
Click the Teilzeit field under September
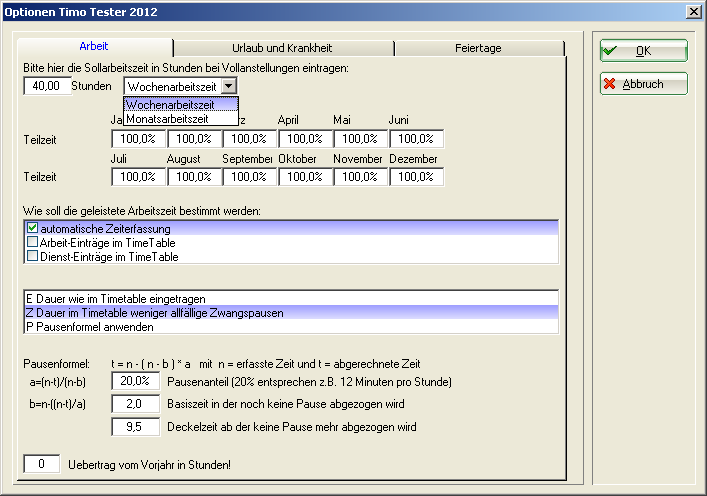249,177
